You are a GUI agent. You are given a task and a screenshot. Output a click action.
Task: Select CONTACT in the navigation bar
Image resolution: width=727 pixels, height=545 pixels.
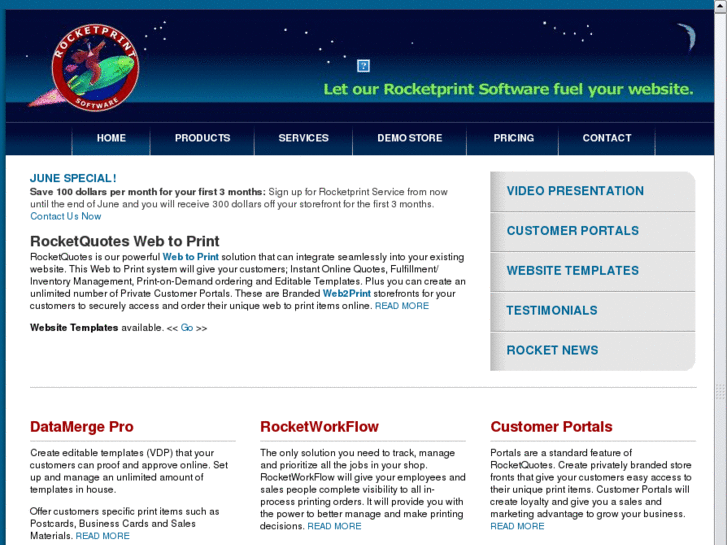pyautogui.click(x=607, y=138)
